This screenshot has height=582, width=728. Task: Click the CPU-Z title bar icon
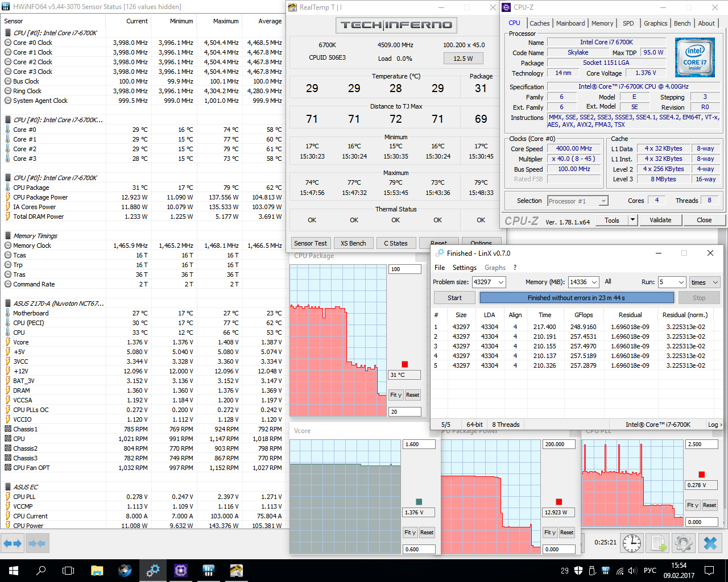pyautogui.click(x=506, y=7)
